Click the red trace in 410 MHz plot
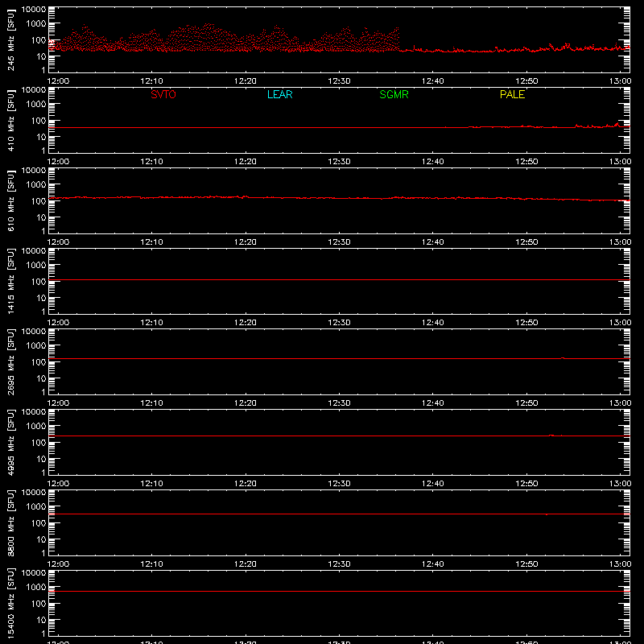 339,127
